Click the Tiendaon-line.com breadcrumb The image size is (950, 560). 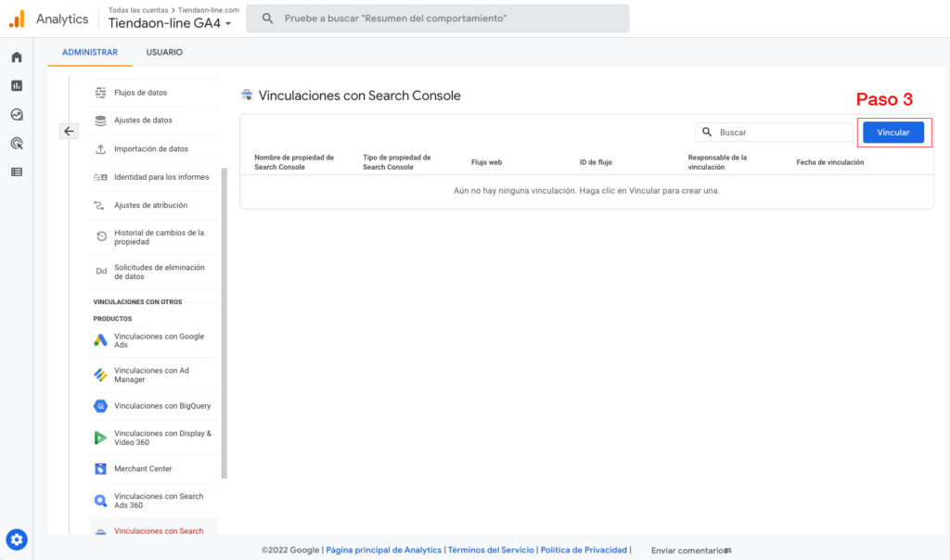tap(209, 9)
